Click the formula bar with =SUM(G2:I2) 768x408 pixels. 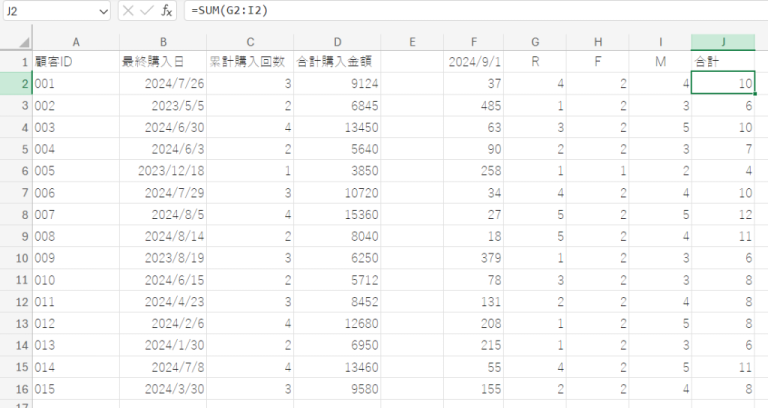coord(470,10)
